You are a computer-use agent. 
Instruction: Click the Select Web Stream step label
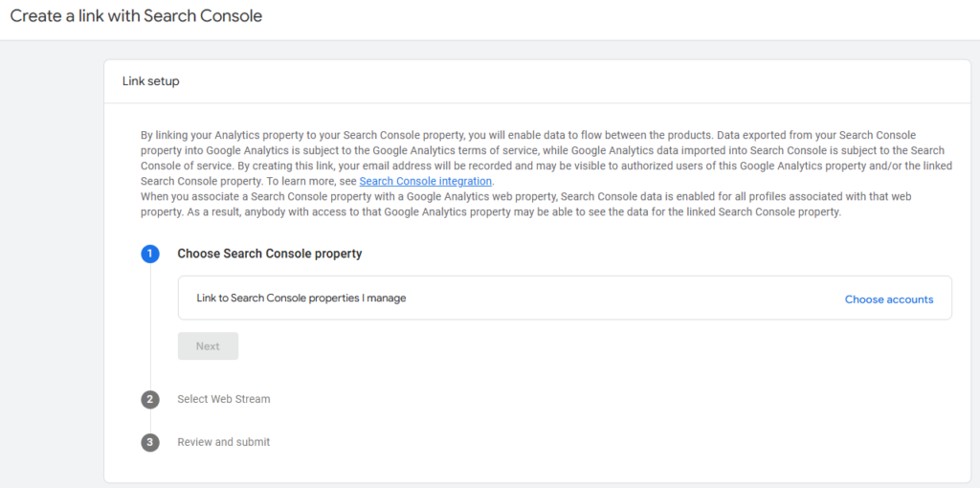click(224, 399)
